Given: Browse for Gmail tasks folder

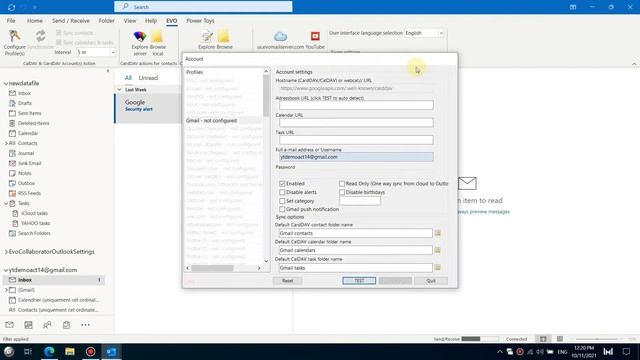Looking at the screenshot, I should (x=437, y=267).
